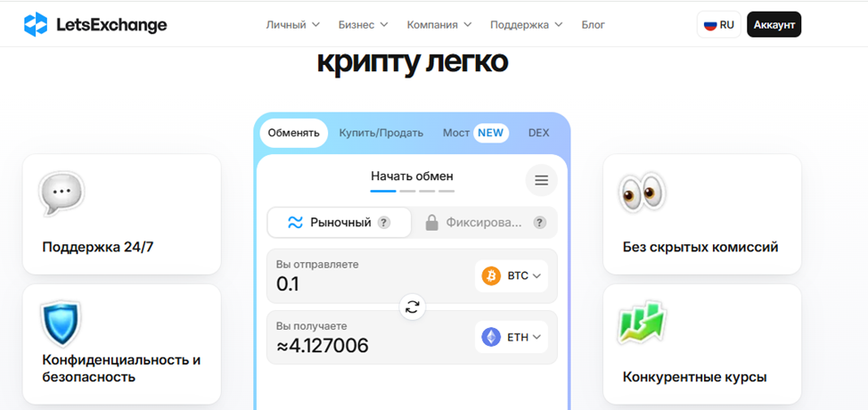Switch to the Обменять tab

(x=294, y=133)
